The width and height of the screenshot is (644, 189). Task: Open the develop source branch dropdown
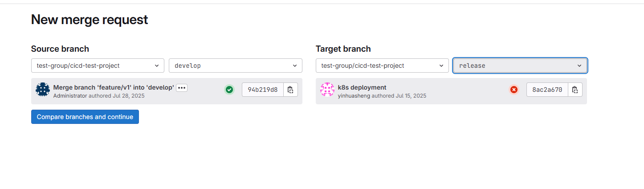(236, 66)
